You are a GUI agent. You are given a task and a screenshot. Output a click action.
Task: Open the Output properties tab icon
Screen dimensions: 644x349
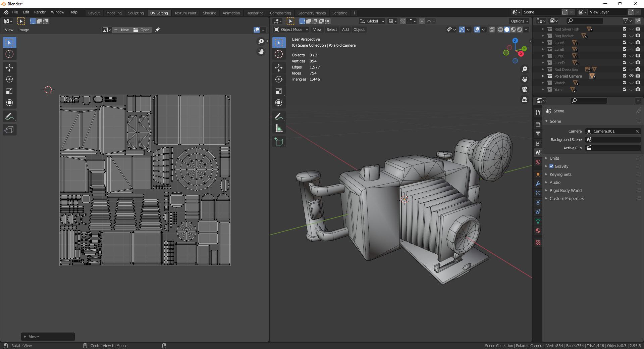pyautogui.click(x=538, y=134)
